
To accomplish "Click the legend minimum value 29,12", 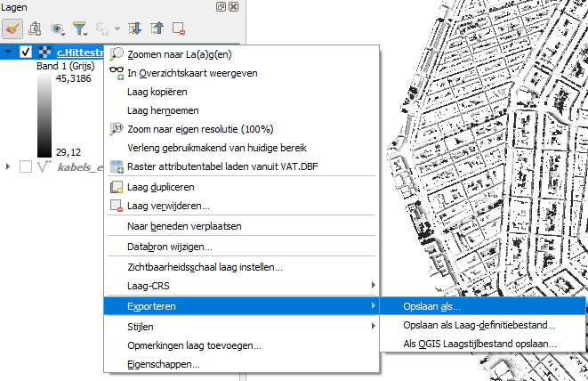I will pyautogui.click(x=68, y=152).
